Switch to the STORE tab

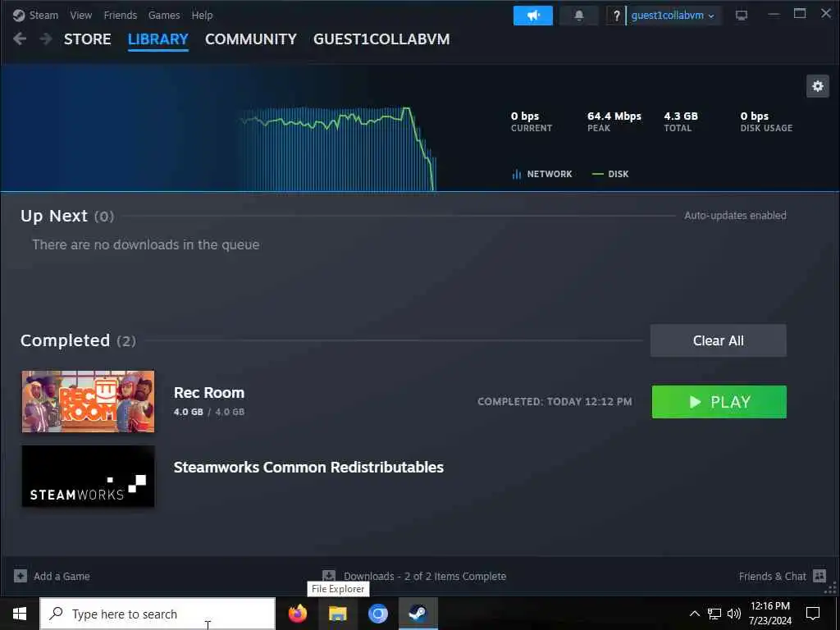click(87, 39)
